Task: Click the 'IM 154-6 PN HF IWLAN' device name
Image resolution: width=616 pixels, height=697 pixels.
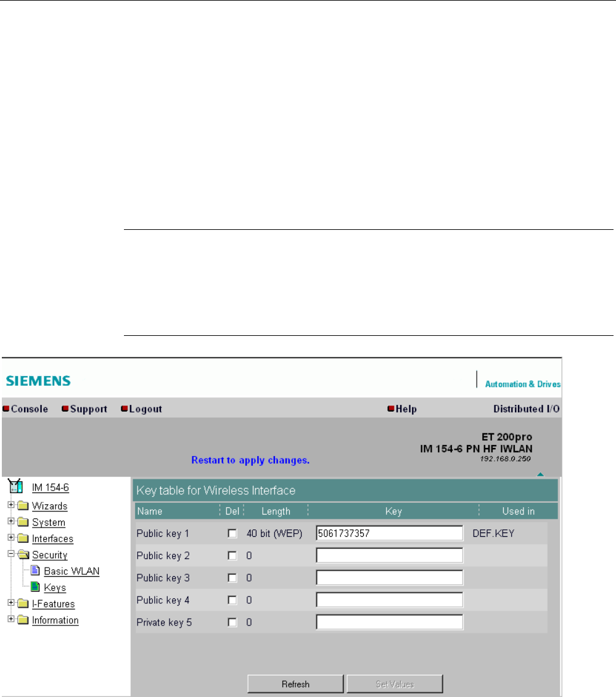Action: point(476,449)
